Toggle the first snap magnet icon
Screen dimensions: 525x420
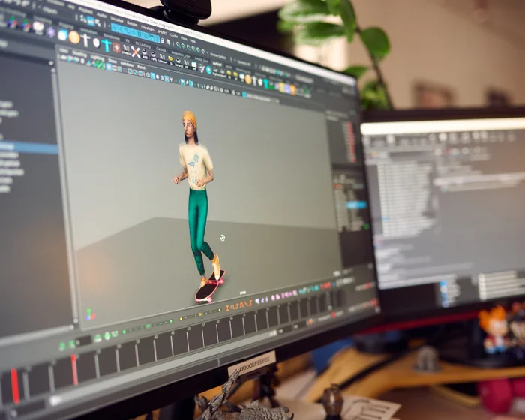click(178, 44)
